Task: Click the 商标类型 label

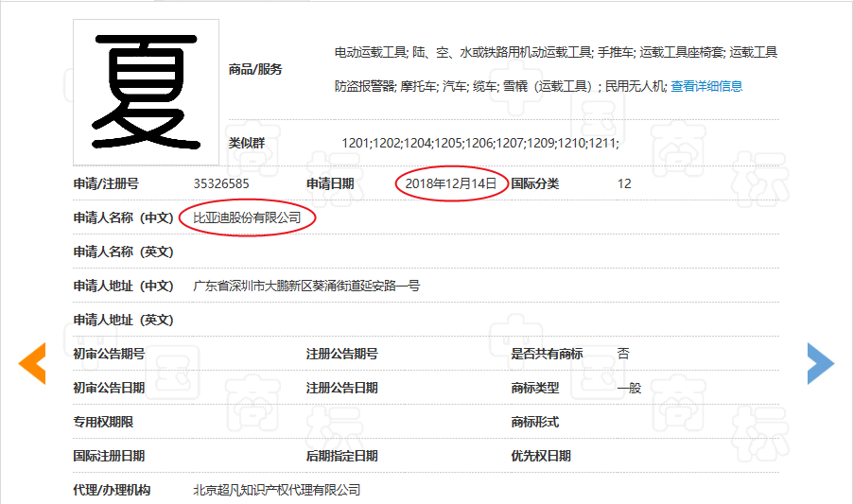Action: [x=535, y=388]
